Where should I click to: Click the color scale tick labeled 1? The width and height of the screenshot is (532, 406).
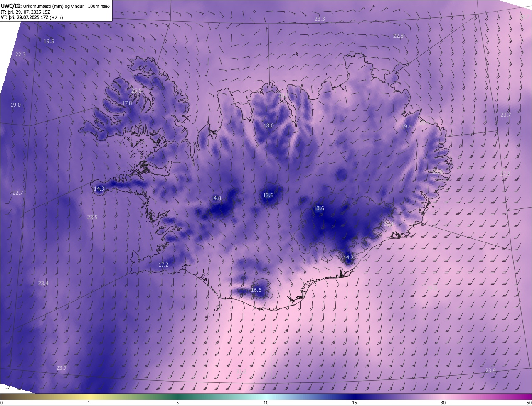(89, 403)
